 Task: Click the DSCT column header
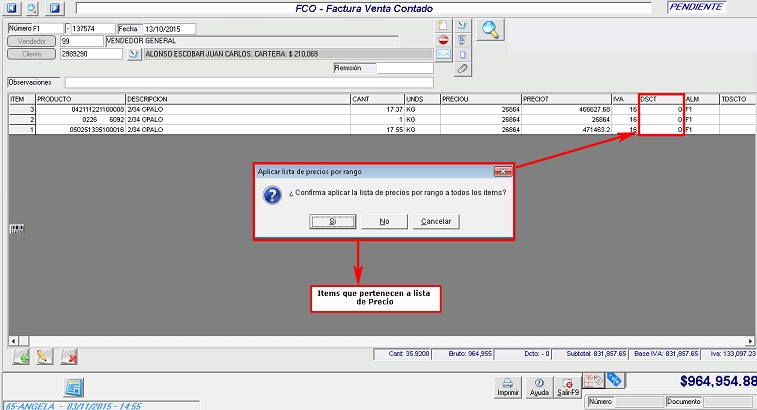point(661,100)
